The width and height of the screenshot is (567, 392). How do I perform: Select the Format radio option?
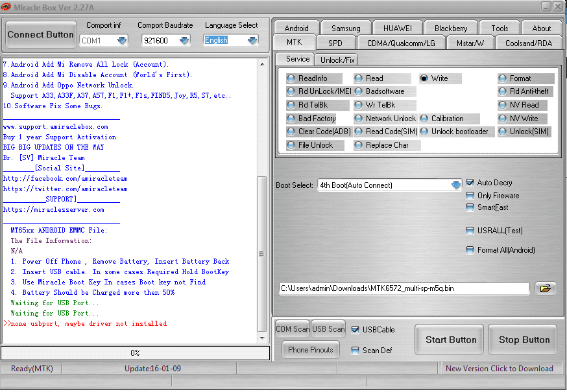502,78
